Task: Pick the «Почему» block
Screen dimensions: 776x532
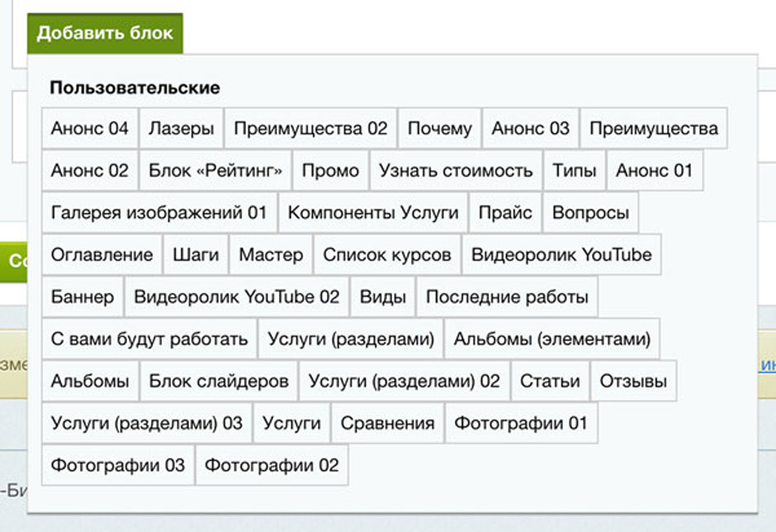Action: point(440,129)
